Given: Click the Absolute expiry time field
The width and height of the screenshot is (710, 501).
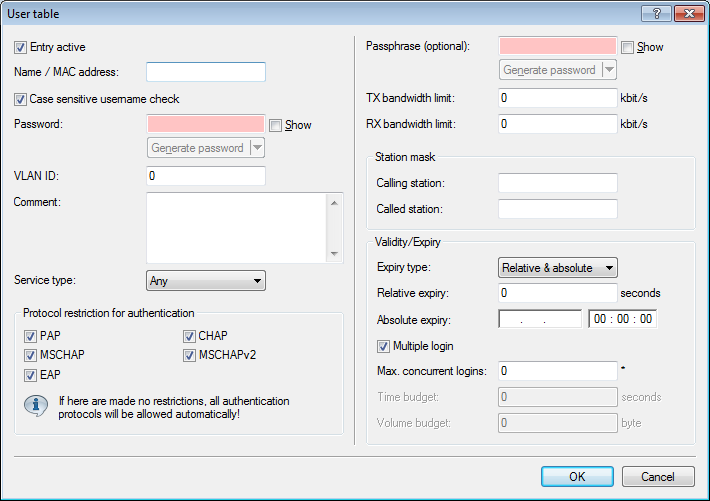Looking at the screenshot, I should 622,319.
